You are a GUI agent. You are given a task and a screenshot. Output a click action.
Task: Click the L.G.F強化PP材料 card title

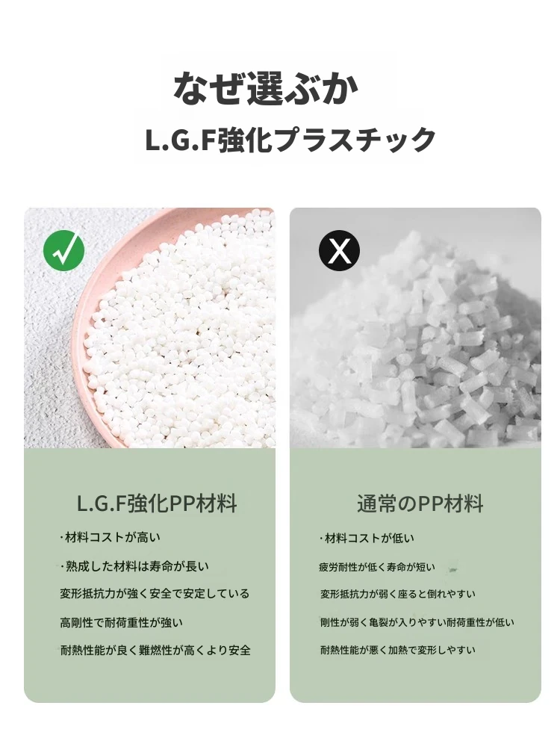(157, 503)
